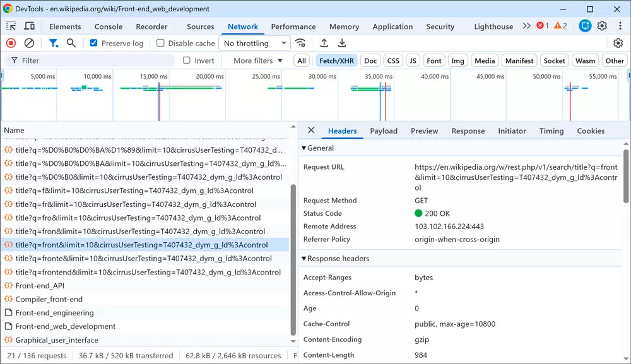Open the Initiator tab

[x=512, y=131]
